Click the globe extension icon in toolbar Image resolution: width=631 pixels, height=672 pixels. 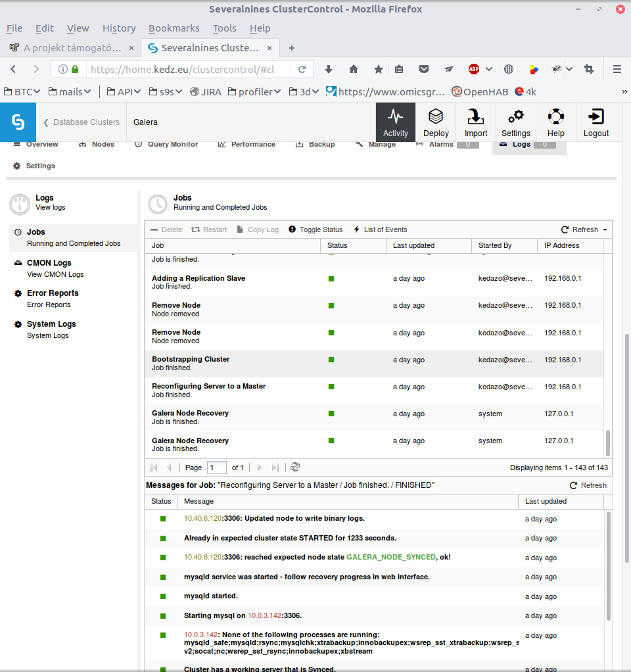pos(509,70)
